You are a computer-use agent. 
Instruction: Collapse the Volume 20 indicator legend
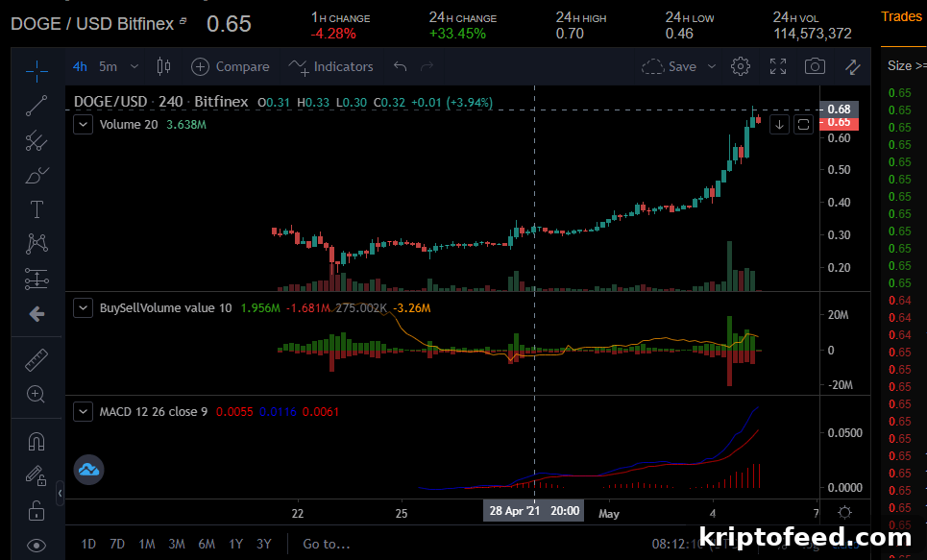click(83, 124)
